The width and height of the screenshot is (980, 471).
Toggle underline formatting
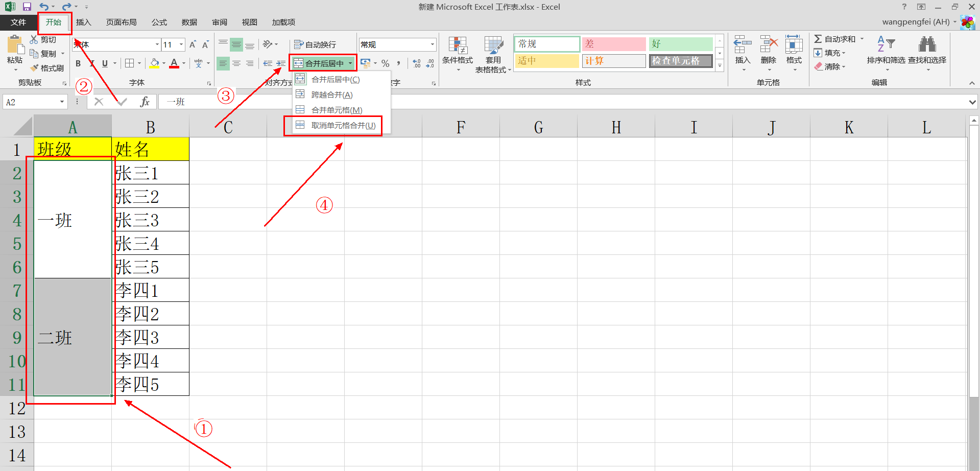(x=105, y=63)
